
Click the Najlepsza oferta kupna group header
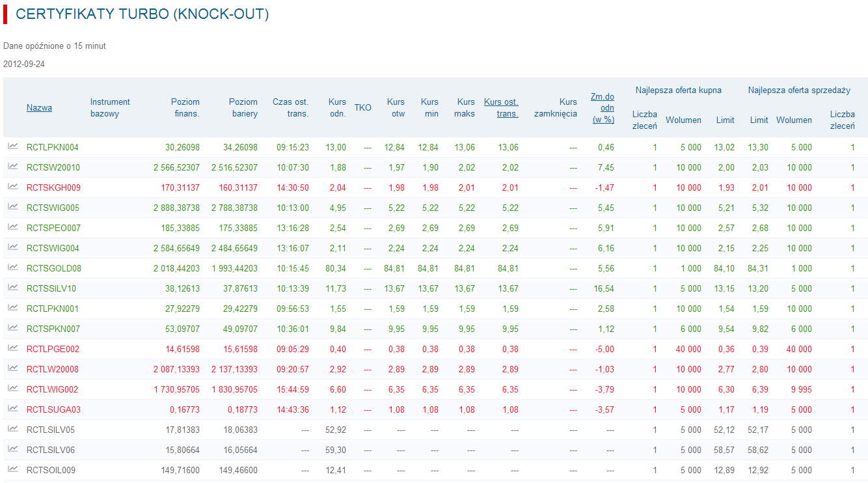click(679, 90)
